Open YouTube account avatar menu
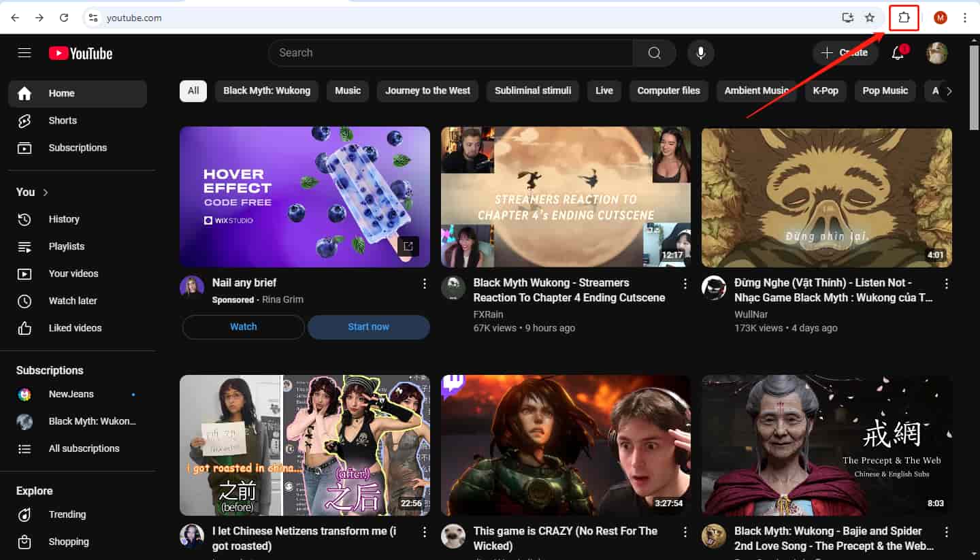The image size is (980, 560). [x=937, y=53]
